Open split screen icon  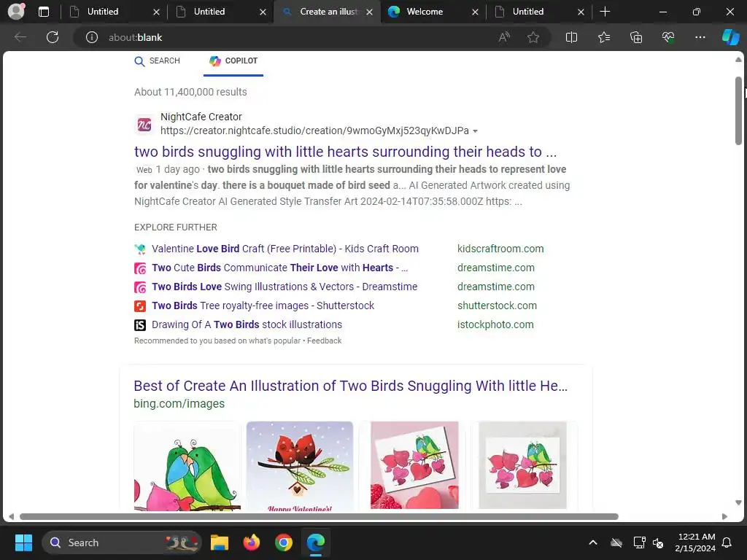pyautogui.click(x=571, y=37)
